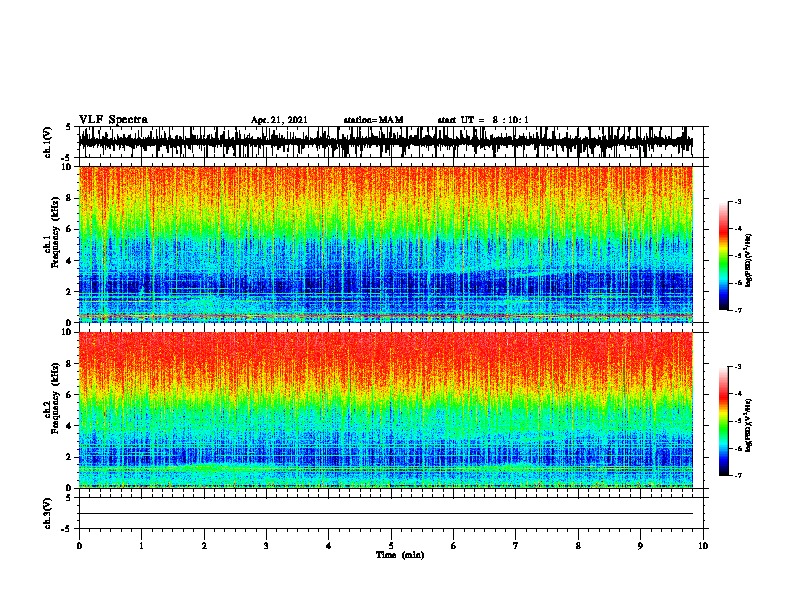
Task: Click the time axis tick label 5
Action: [391, 546]
